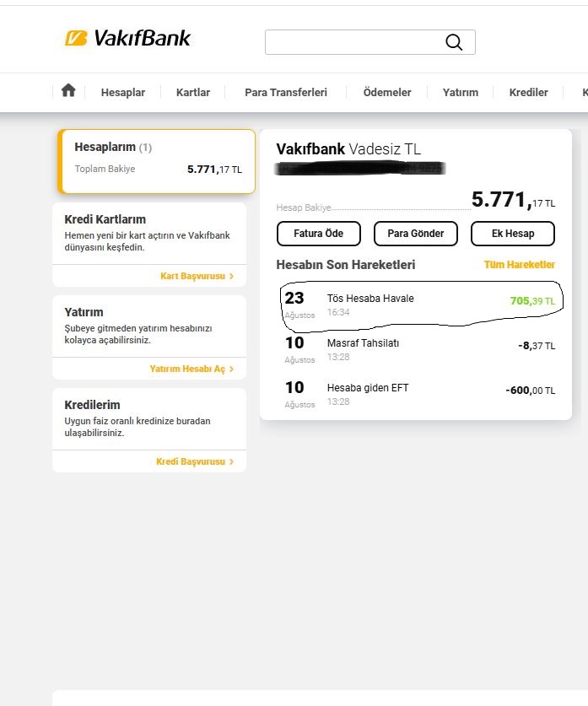Click the Kredi Kartlarım heading
Image resolution: width=588 pixels, height=706 pixels.
[105, 219]
